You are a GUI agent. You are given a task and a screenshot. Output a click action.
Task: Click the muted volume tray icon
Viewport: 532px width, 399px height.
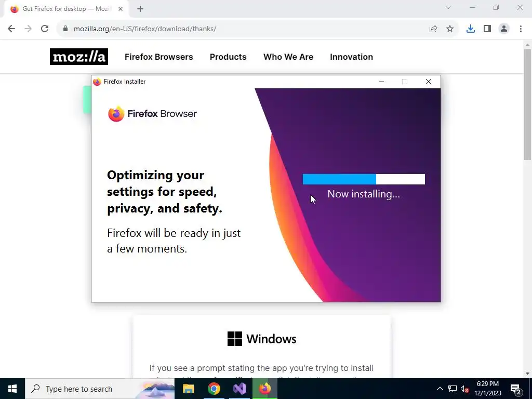point(465,389)
